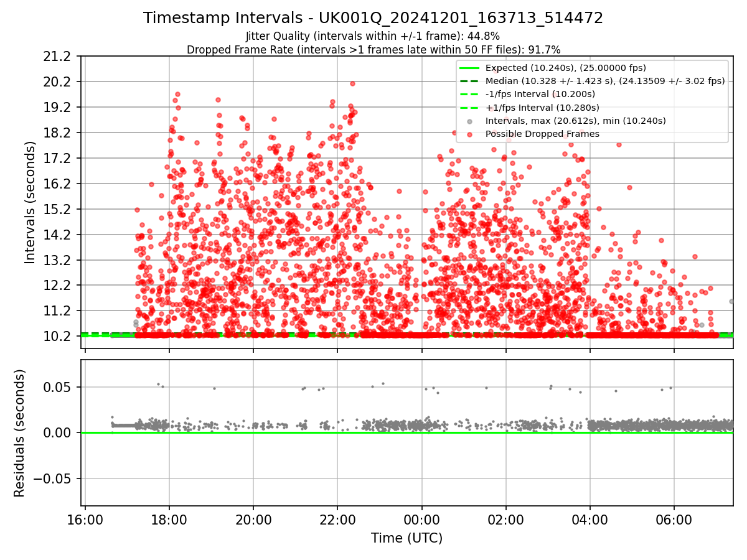Viewport: 747px width, 560px height.
Task: Click the Intervals (seconds) y-axis label
Action: tap(30, 202)
